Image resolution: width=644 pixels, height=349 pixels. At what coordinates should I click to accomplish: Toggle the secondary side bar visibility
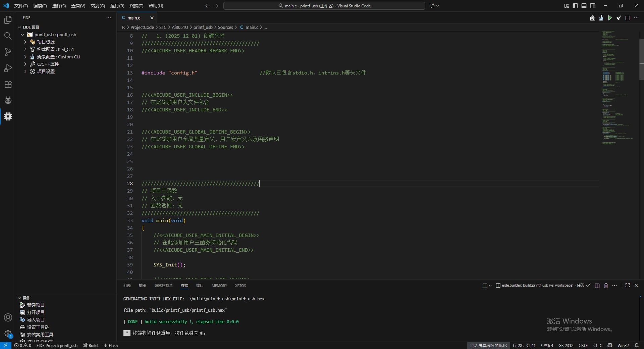(x=593, y=6)
